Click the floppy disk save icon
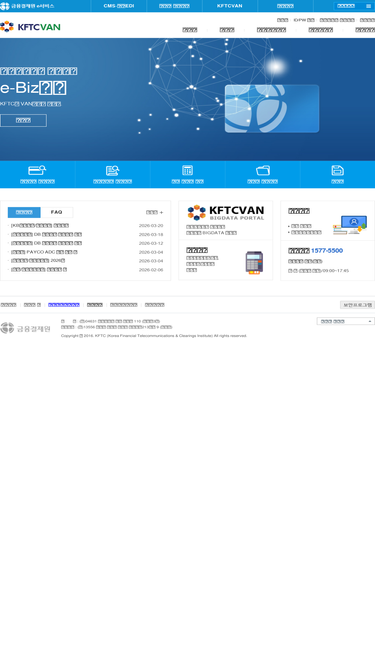Viewport: 375px width, 667px height. tap(338, 170)
